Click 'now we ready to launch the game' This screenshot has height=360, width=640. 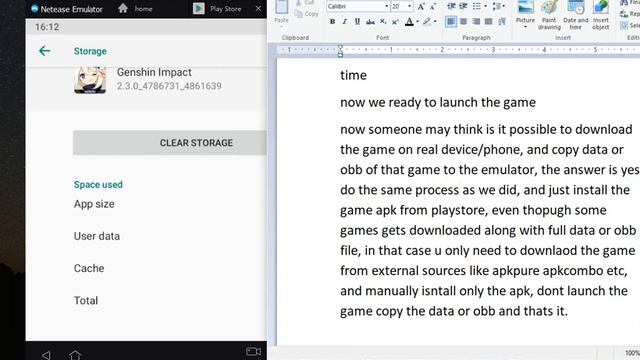point(438,102)
